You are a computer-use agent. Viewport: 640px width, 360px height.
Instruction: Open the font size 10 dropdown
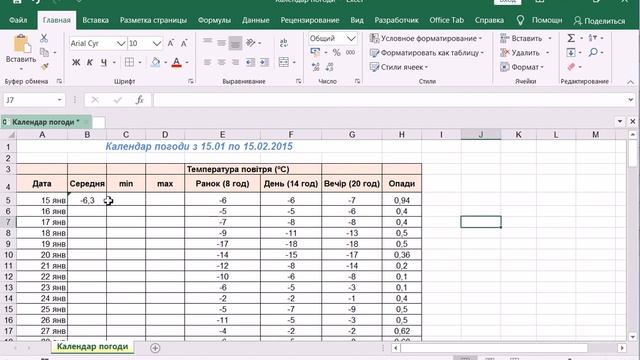[157, 43]
